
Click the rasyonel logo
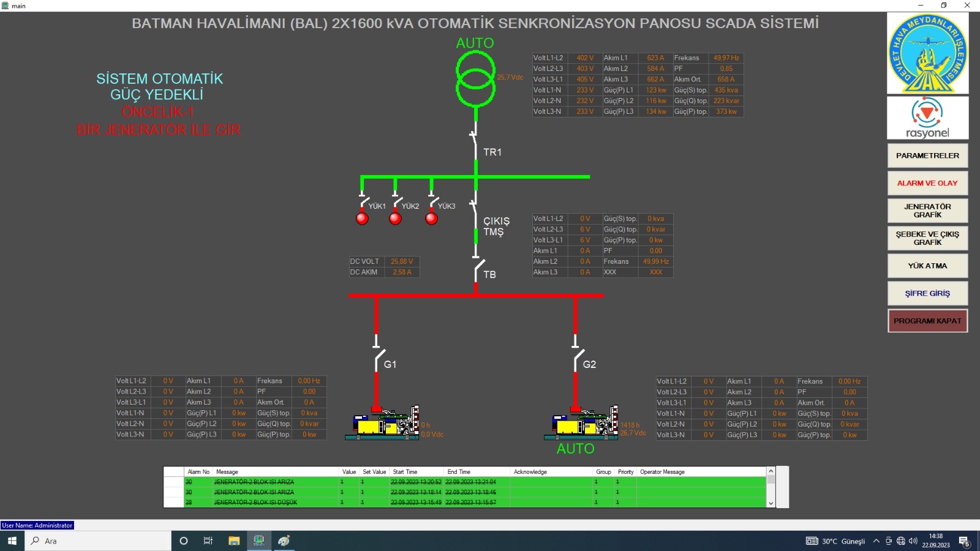(927, 118)
